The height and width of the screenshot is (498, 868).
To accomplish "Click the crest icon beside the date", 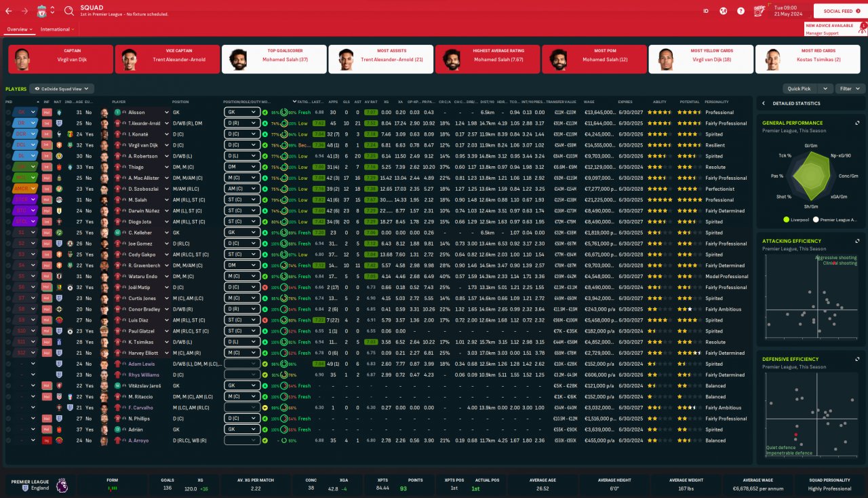I will (759, 11).
